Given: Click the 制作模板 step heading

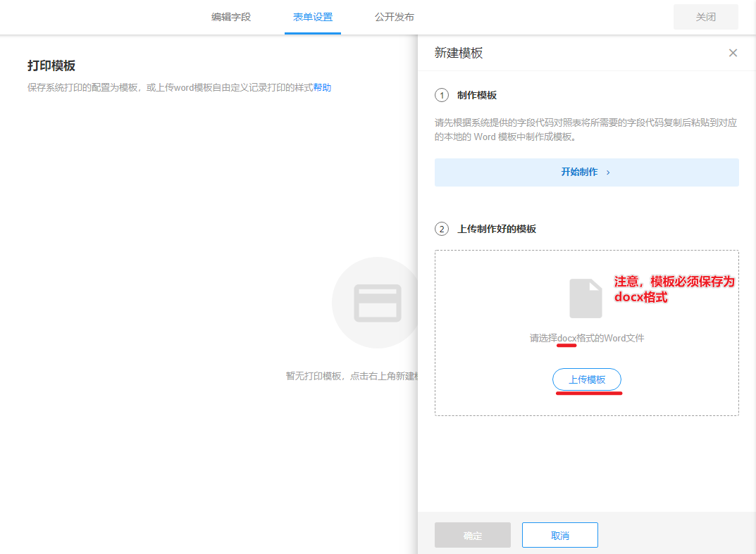Looking at the screenshot, I should point(477,95).
